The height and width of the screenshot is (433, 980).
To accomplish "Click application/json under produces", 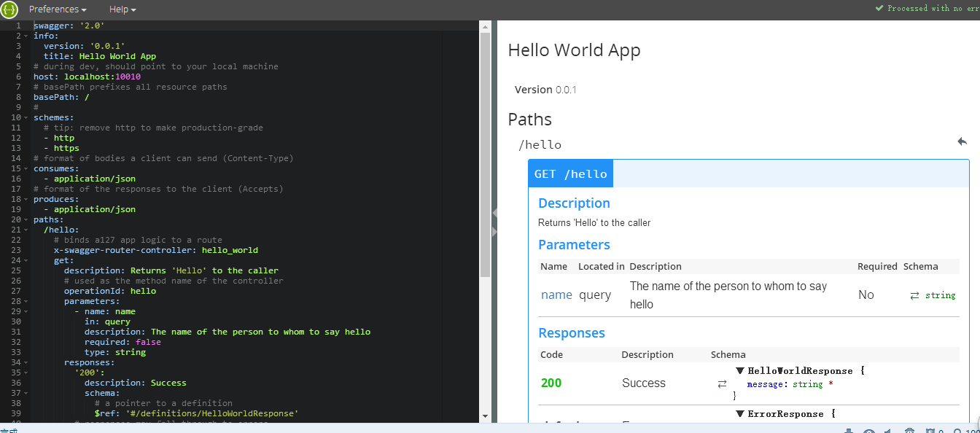I will [x=95, y=209].
